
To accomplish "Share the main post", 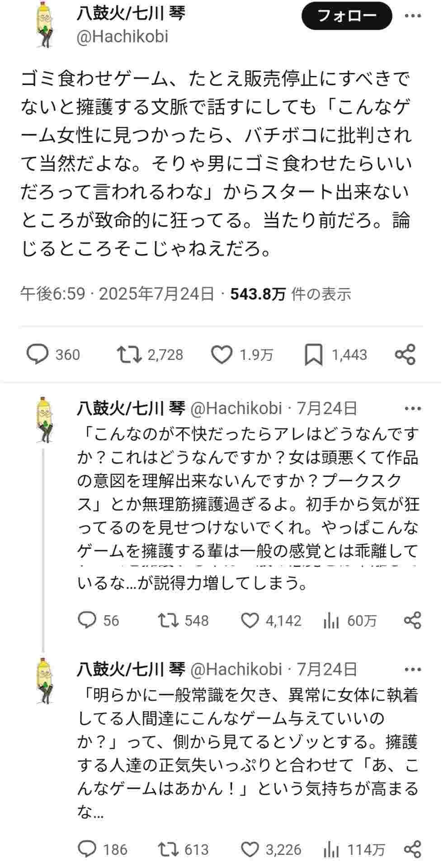I will tap(405, 354).
